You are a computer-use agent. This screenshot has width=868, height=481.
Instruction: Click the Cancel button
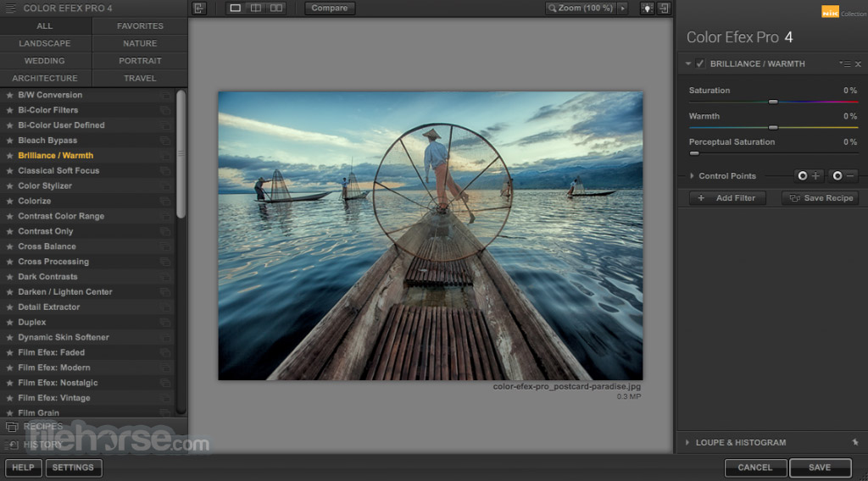click(x=755, y=467)
